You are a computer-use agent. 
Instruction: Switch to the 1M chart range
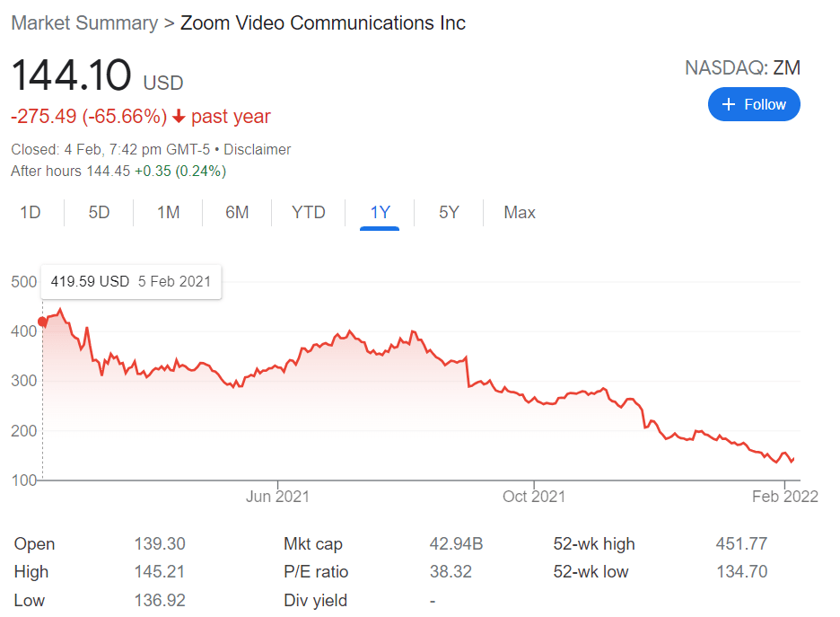coord(168,213)
